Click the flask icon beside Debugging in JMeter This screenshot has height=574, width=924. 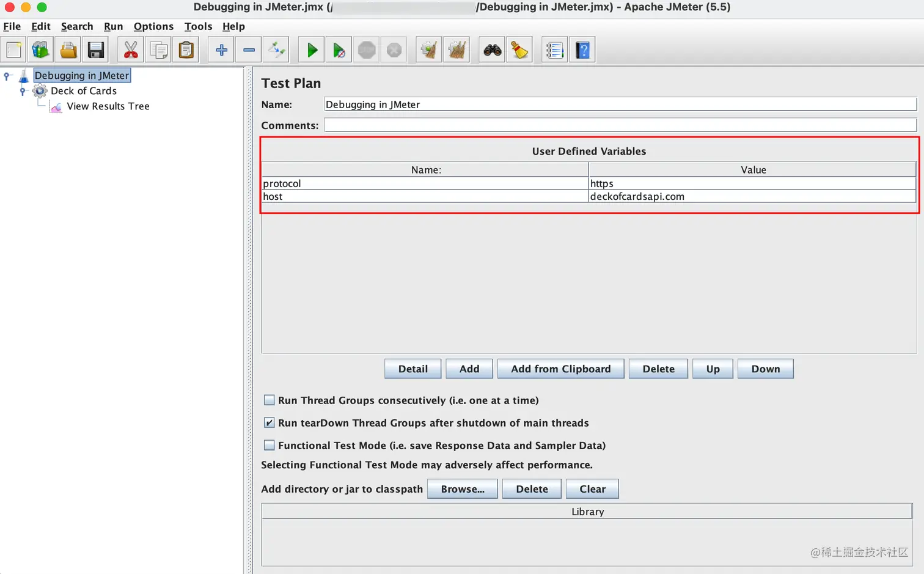coord(24,76)
